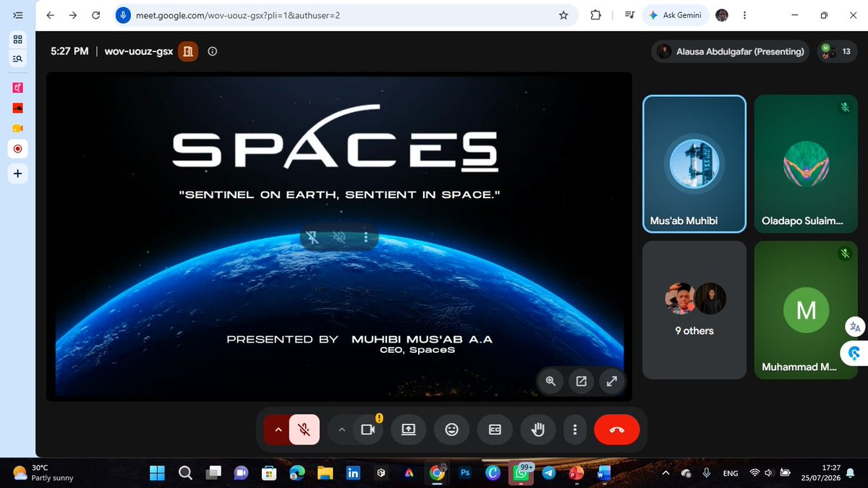Open the weather widget showing 30°C
The height and width of the screenshot is (488, 868).
click(43, 473)
